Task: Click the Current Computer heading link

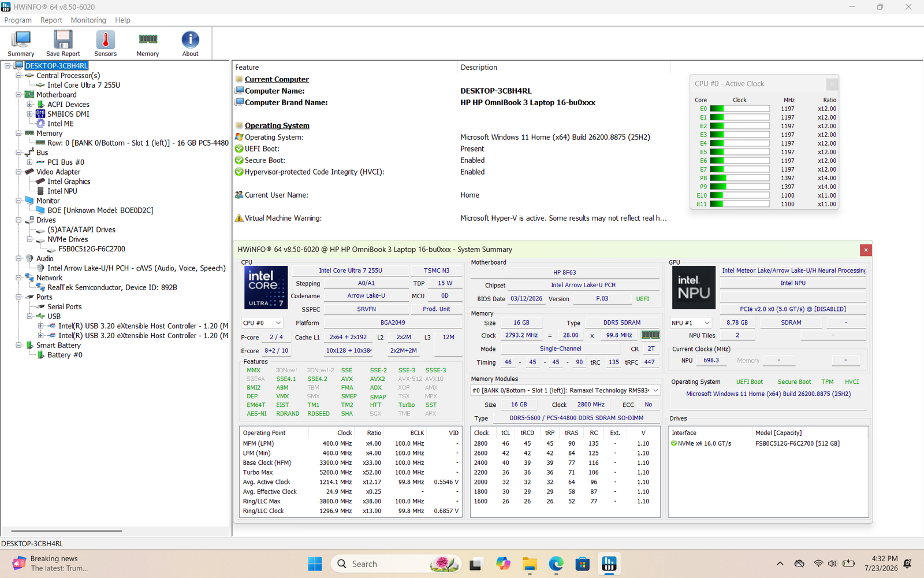Action: (x=277, y=79)
